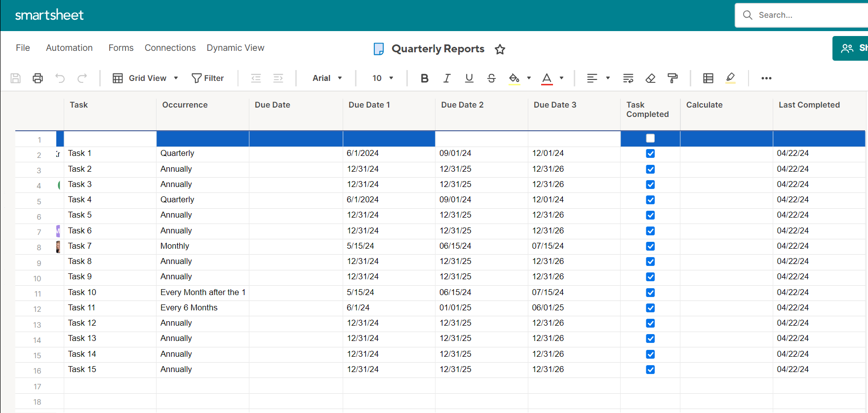This screenshot has height=413, width=868.
Task: Toggle Bold formatting
Action: click(x=424, y=78)
